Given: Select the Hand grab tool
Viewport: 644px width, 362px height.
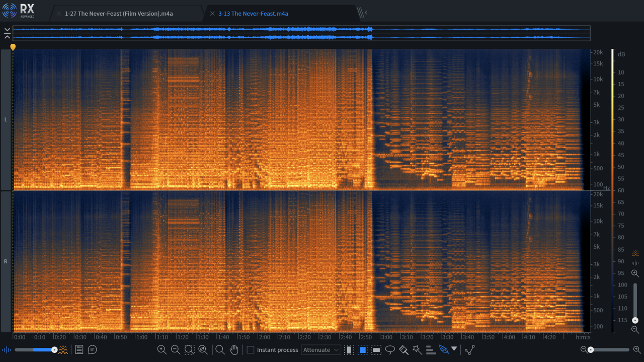Looking at the screenshot, I should click(234, 349).
